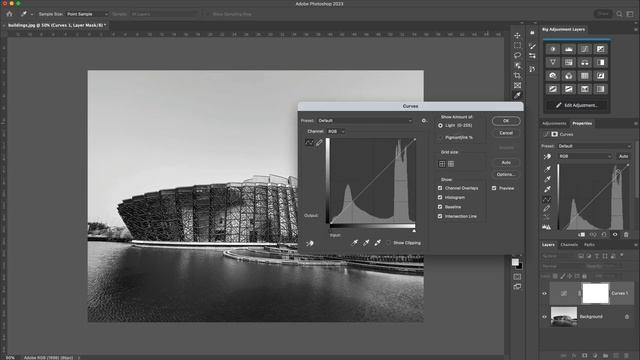Select the buildings.jpg document tab

tap(56, 25)
